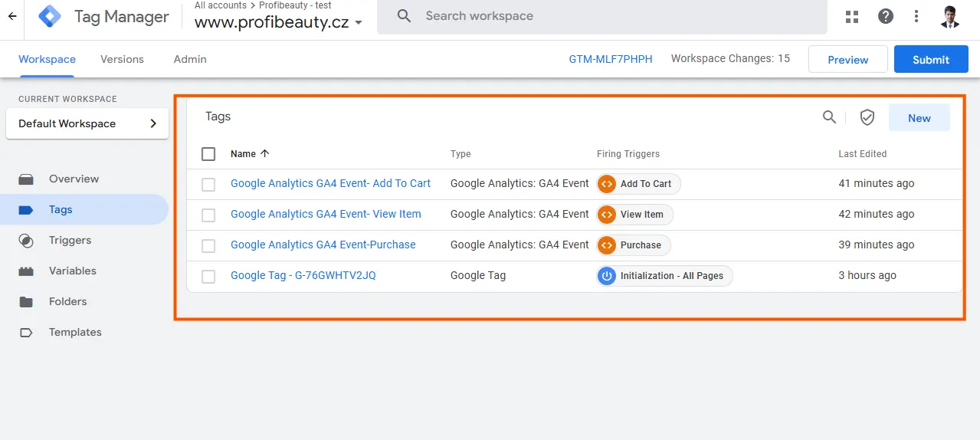
Task: Switch to the Admin tab
Action: [190, 59]
